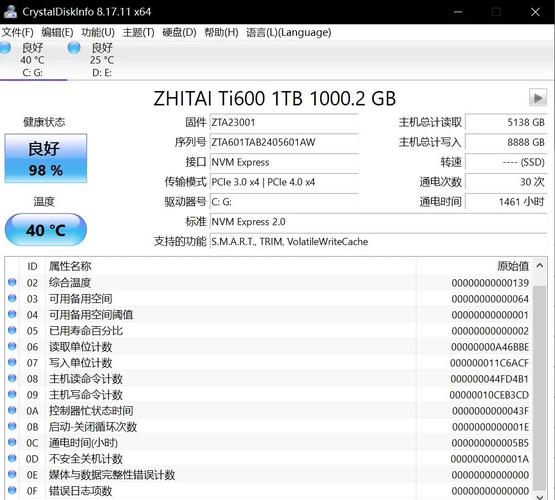Click status dot for attribute 0C 通电时间

tap(12, 442)
